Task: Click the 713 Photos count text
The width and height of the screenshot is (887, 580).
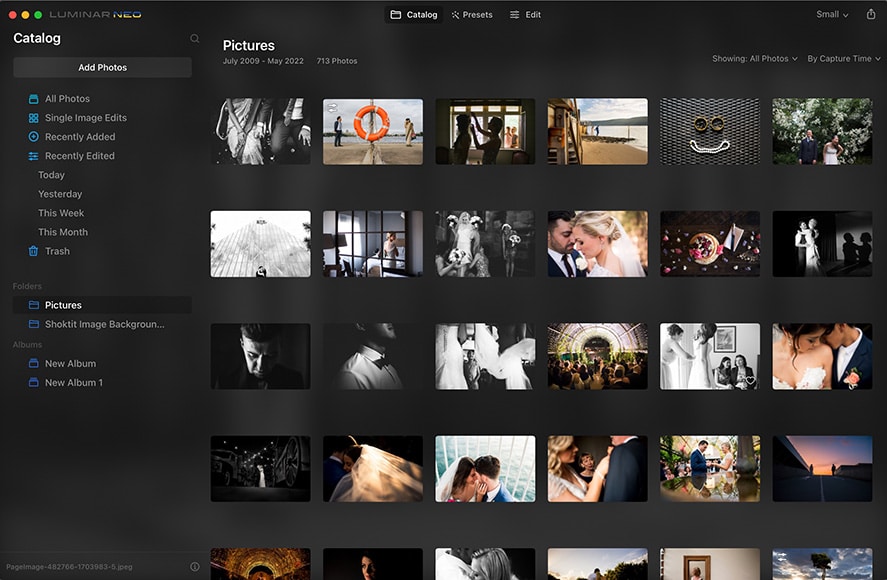Action: pyautogui.click(x=337, y=61)
